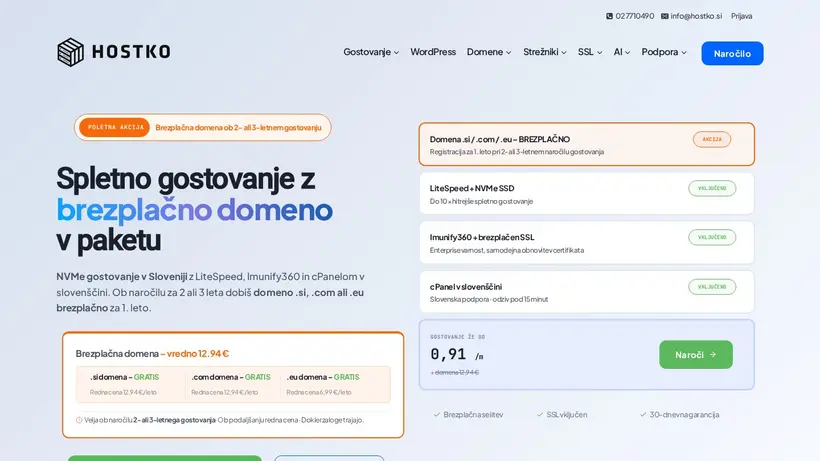The height and width of the screenshot is (461, 820).
Task: Click the GOSTOVANJE ŽE OD label
Action: pos(458,337)
